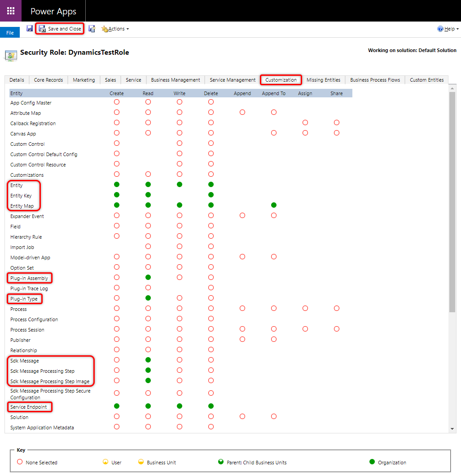Toggle Share privilege for Process

(x=337, y=308)
